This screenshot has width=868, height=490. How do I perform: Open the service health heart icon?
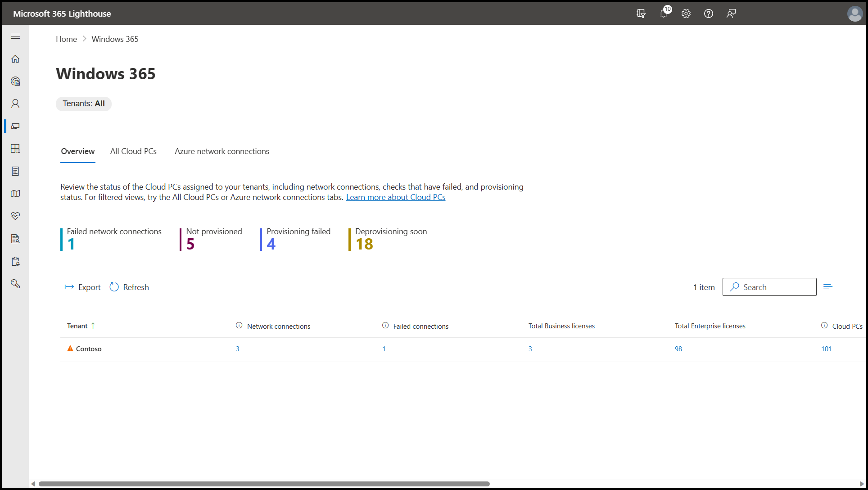pos(15,216)
